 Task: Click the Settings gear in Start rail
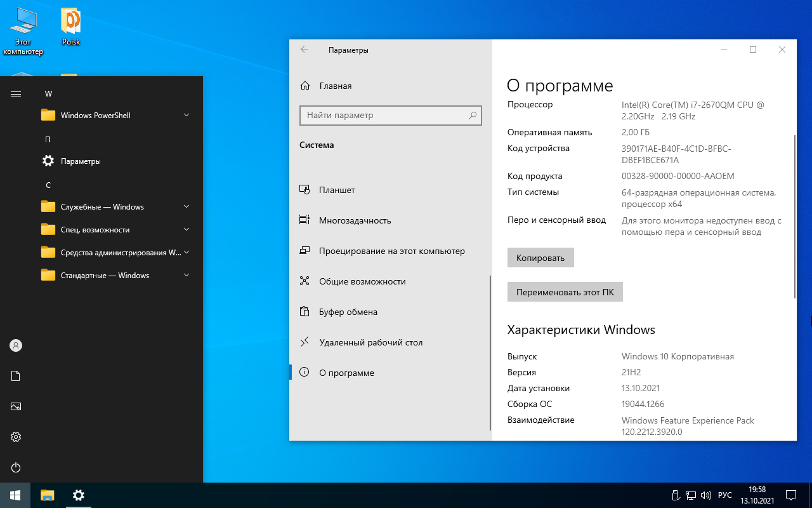[x=16, y=437]
